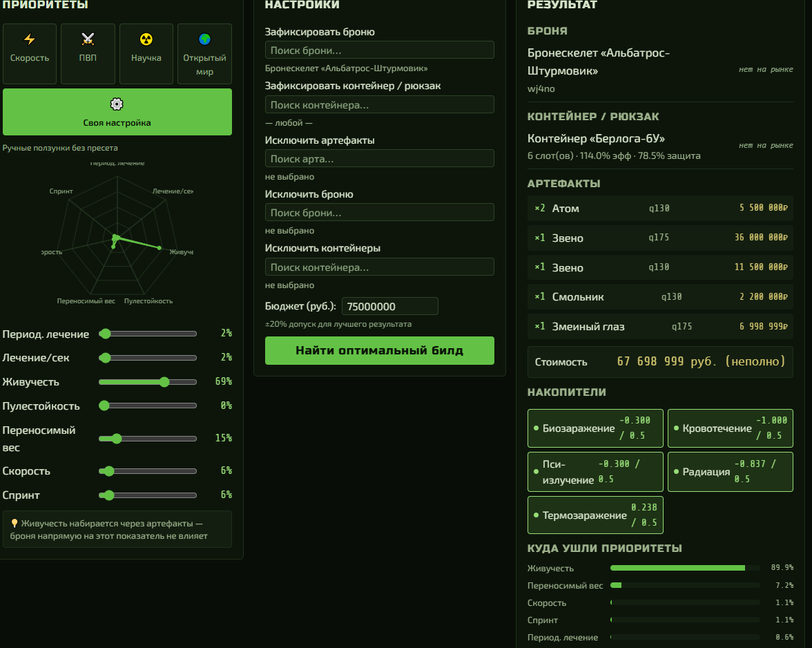Click the Радиация accumulator chip
The height and width of the screenshot is (648, 812).
coord(731,472)
